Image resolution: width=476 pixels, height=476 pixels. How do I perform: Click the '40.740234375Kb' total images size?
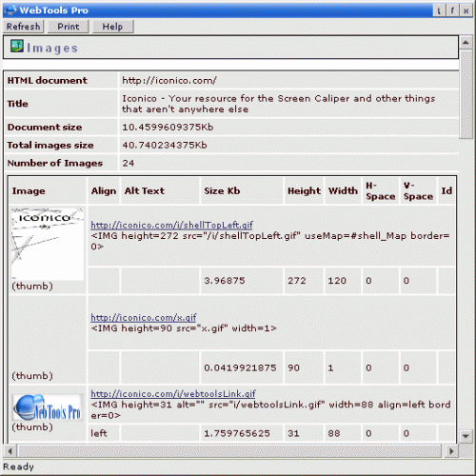pyautogui.click(x=165, y=146)
